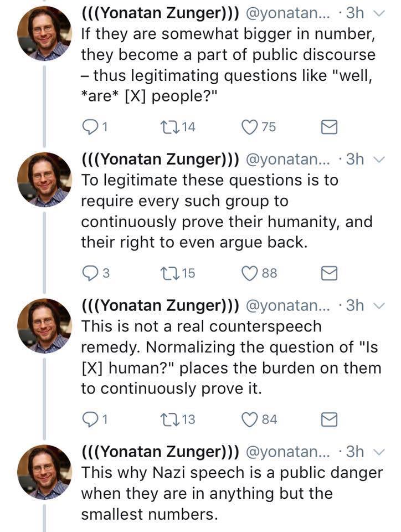Show more options for the Nazi speech tweet
The image size is (401, 532).
[379, 453]
